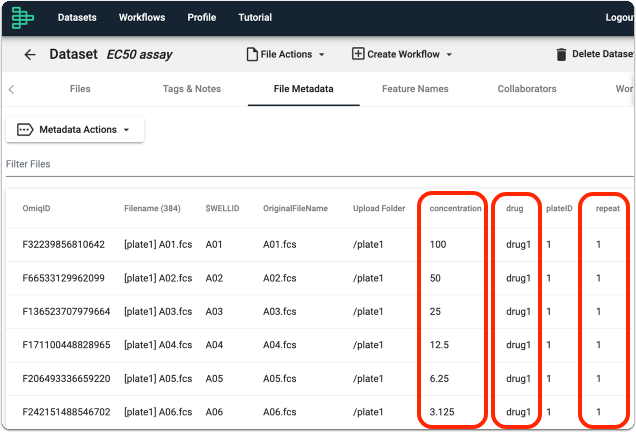Screen dimensions: 636x432
Task: Click drug1 cell in A06.fcs row
Action: click(518, 412)
